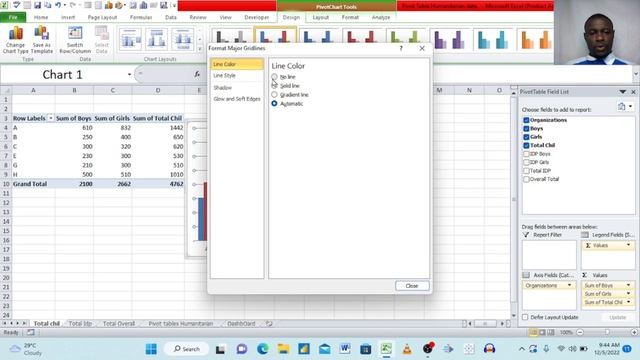The height and width of the screenshot is (360, 640).
Task: Click the Excel taskbar icon
Action: tap(386, 349)
